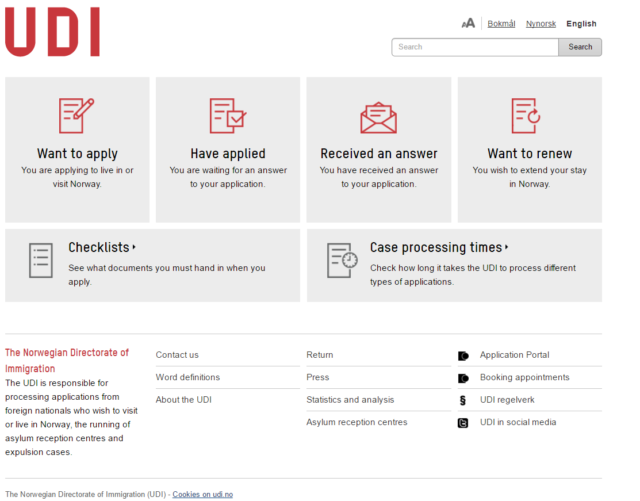The height and width of the screenshot is (501, 640).
Task: Click the Want to renew refresh document icon
Action: (x=526, y=116)
